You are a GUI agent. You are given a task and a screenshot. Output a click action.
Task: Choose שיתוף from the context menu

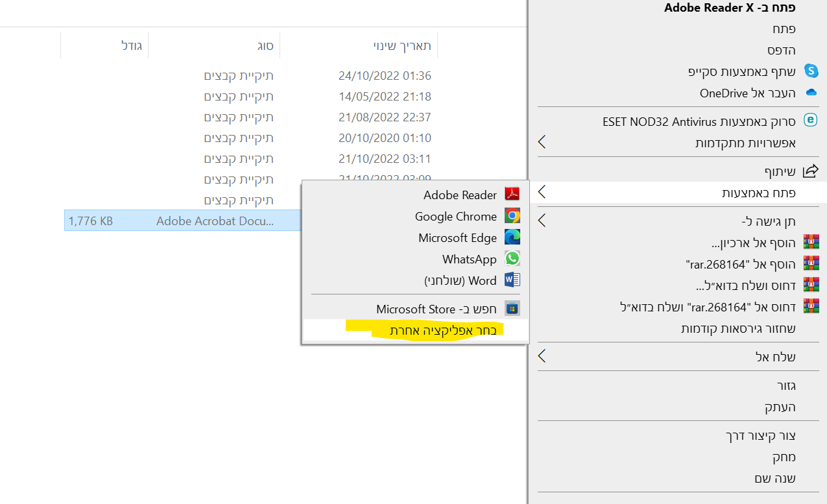pyautogui.click(x=780, y=171)
